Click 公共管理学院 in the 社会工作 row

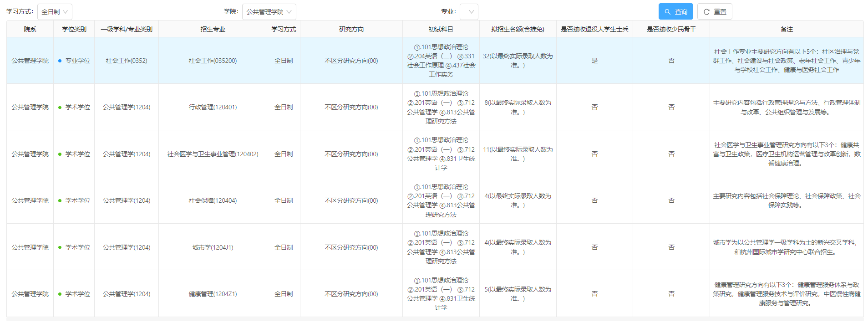pyautogui.click(x=30, y=61)
